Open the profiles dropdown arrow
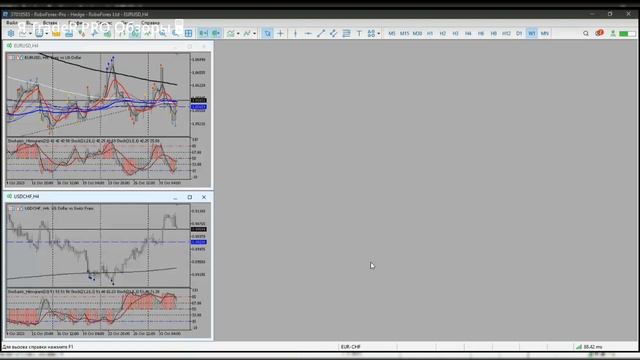The width and height of the screenshot is (640, 360). (x=47, y=33)
